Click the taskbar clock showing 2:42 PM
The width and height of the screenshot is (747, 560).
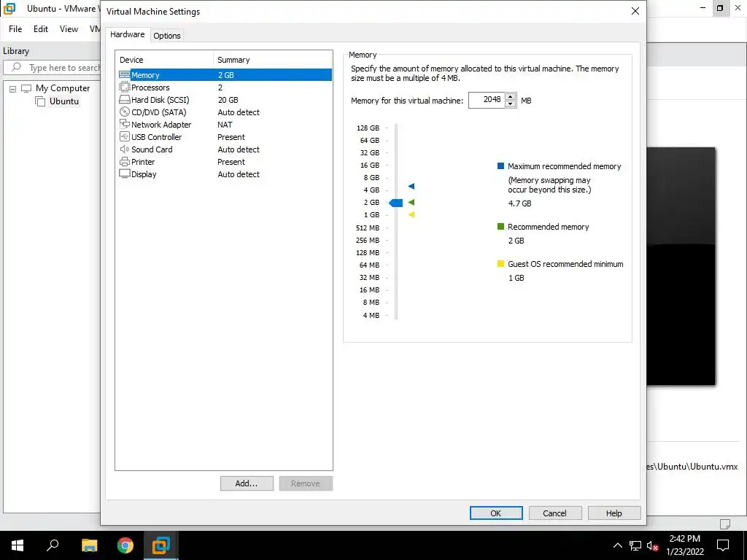684,545
